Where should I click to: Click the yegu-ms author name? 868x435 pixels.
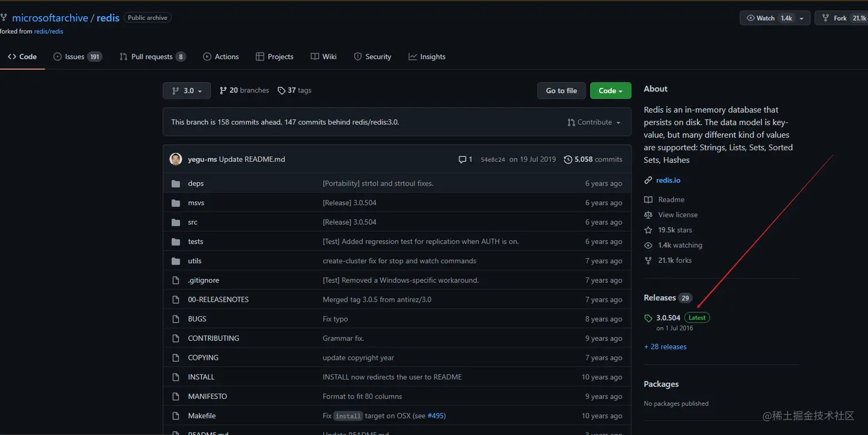click(x=203, y=159)
